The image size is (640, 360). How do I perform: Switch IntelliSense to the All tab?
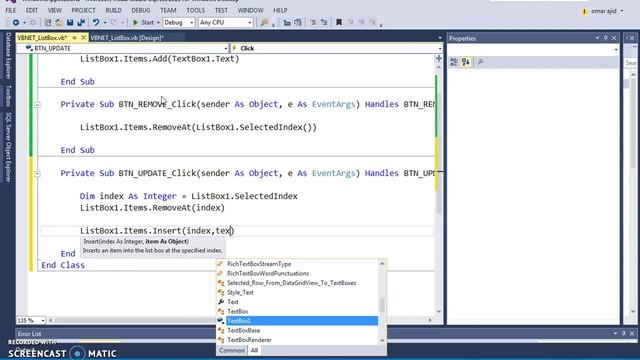click(254, 350)
